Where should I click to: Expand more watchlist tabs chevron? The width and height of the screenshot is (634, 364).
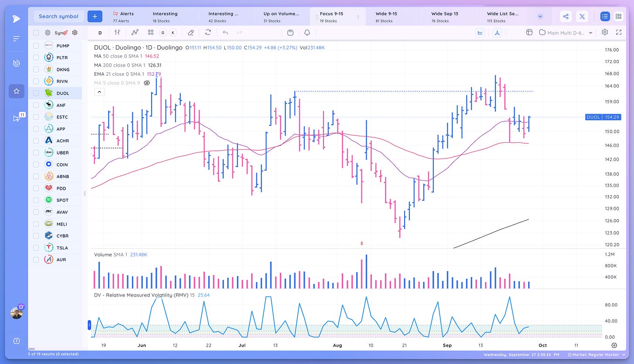[x=540, y=17]
